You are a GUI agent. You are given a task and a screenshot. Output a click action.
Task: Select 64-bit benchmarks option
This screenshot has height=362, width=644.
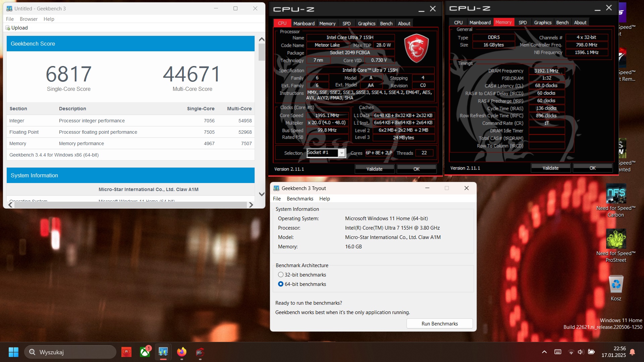click(x=281, y=284)
